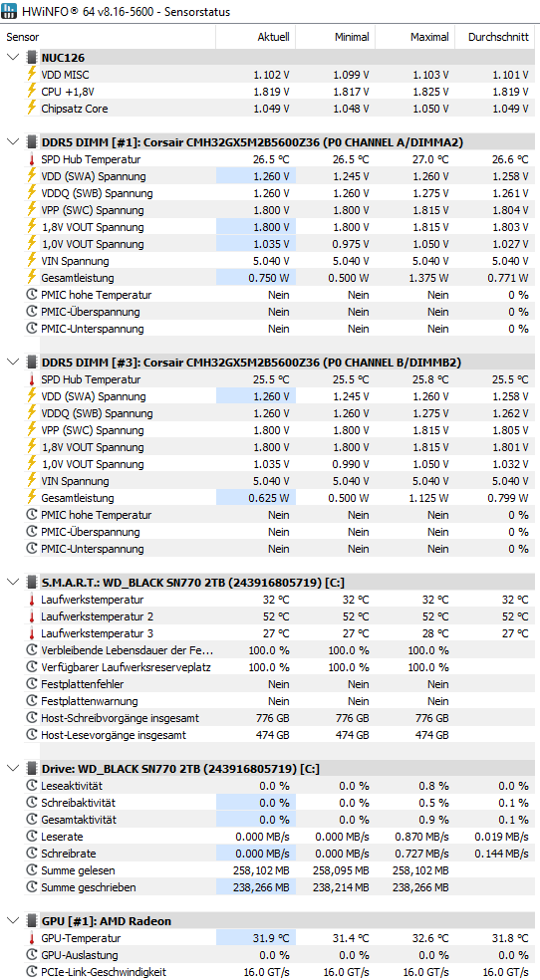Collapse the DDR5 DIMM [#1] group

click(x=13, y=141)
